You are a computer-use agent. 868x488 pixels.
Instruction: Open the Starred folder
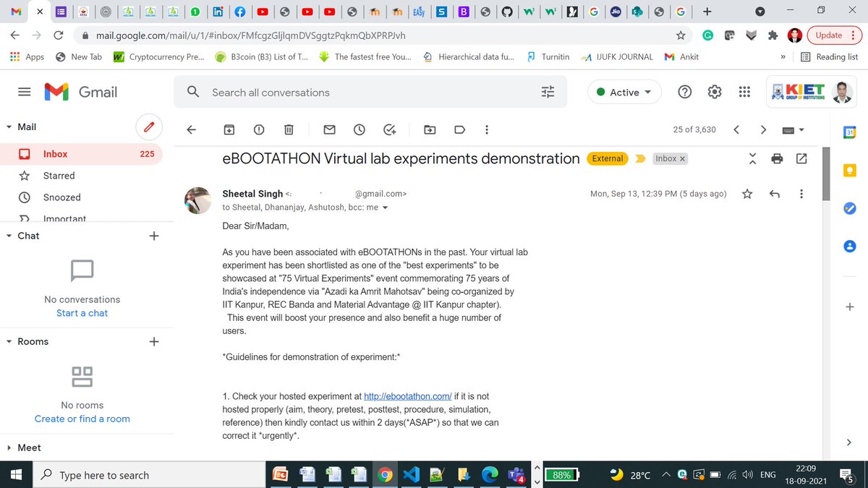tap(81, 176)
